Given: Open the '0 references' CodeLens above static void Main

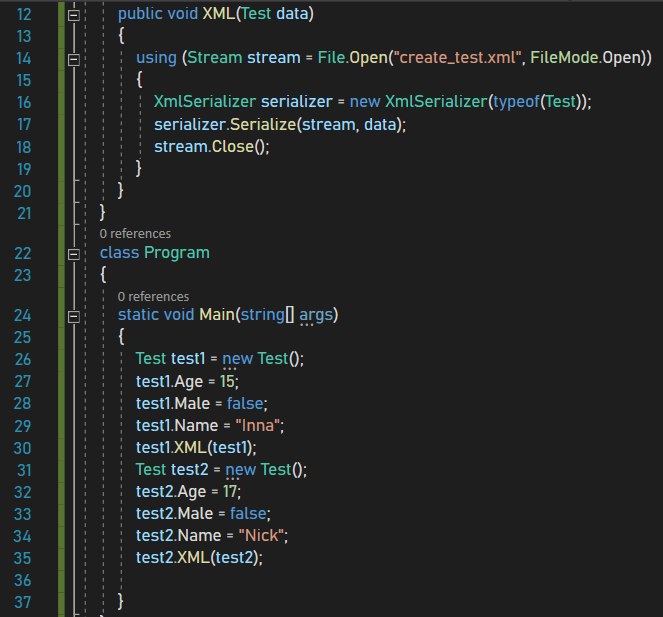Looking at the screenshot, I should point(153,296).
